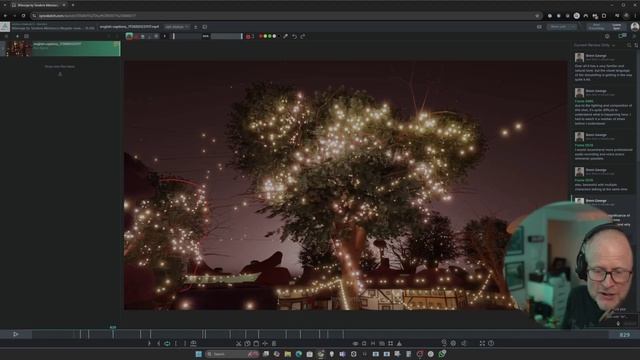Click the first green Frame link in comments
640x360 pixels.
pos(584,101)
